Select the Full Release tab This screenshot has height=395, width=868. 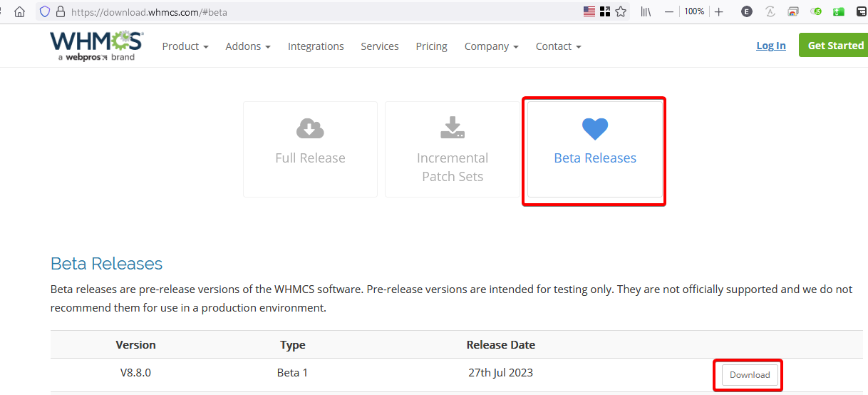310,149
